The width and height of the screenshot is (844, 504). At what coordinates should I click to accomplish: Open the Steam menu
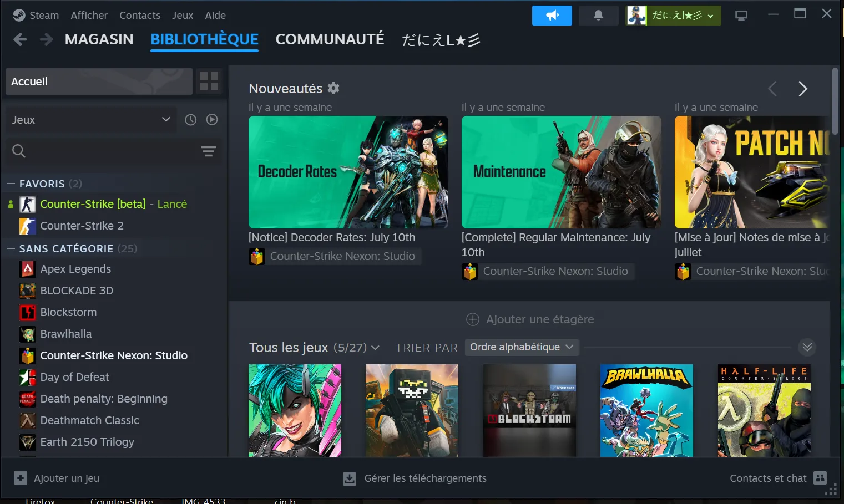(x=44, y=16)
